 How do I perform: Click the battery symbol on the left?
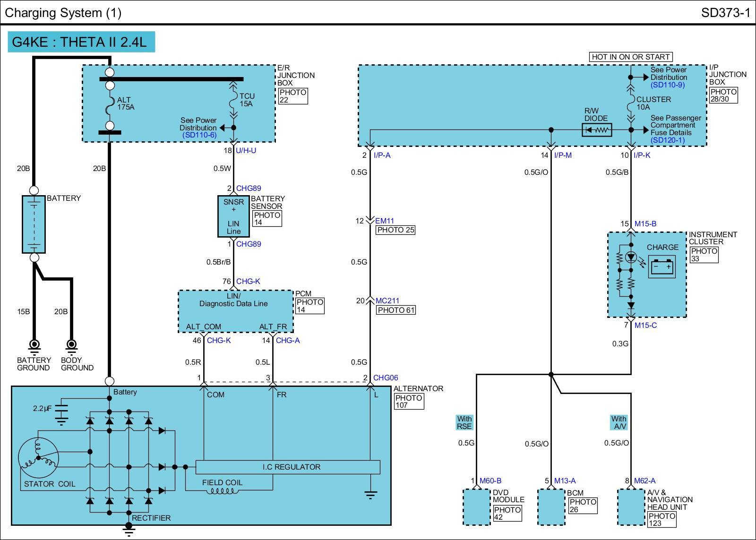point(34,224)
